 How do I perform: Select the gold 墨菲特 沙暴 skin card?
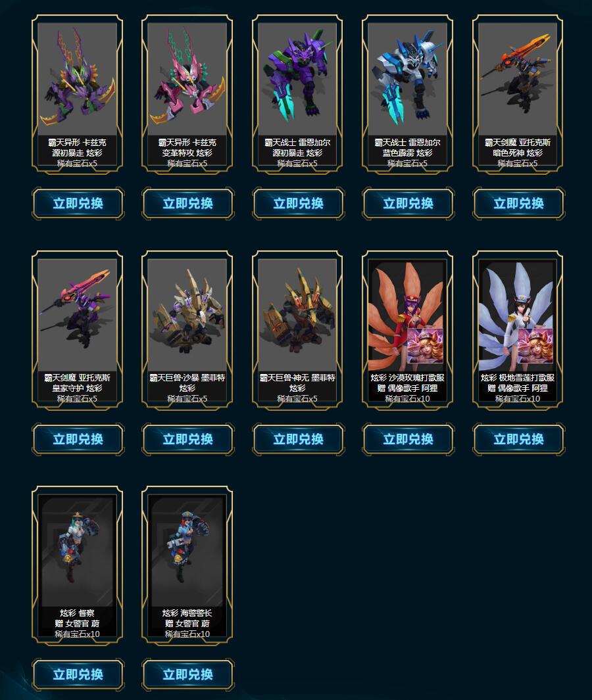pyautogui.click(x=187, y=329)
